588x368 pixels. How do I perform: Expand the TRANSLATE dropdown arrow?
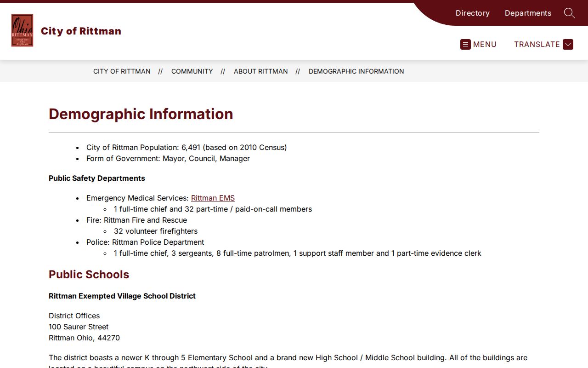click(x=568, y=44)
